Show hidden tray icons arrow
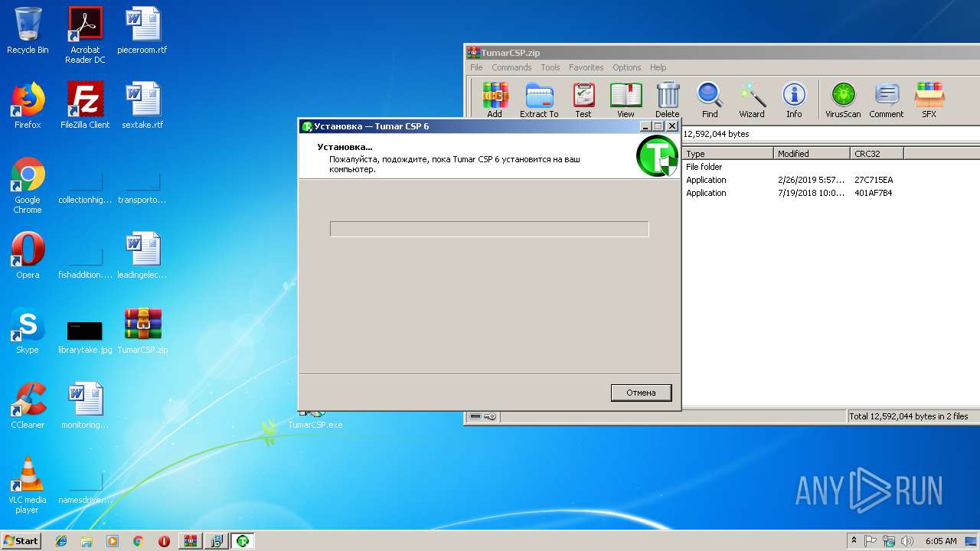The width and height of the screenshot is (980, 551). click(x=854, y=541)
